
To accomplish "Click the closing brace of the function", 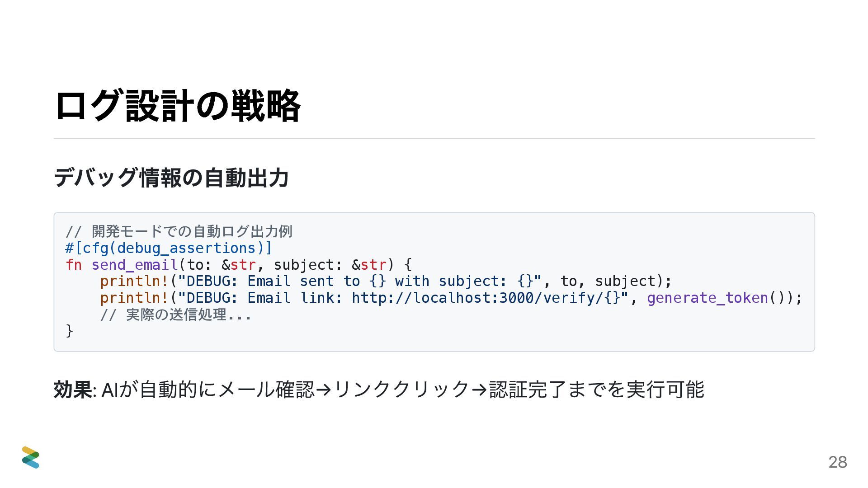I will tap(70, 331).
